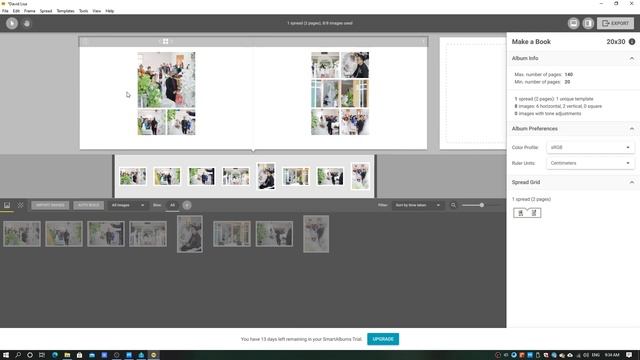Image resolution: width=640 pixels, height=360 pixels.
Task: Open File Explorer from taskbar
Action: tap(67, 355)
